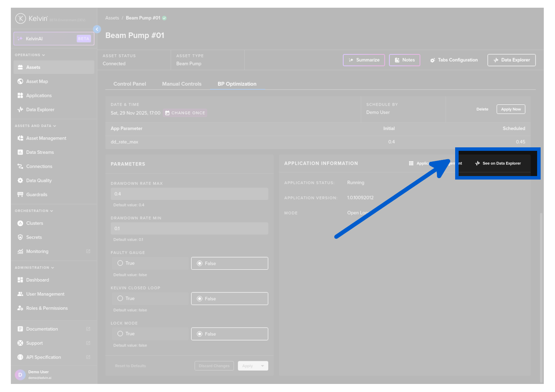
Task: Open Data Explorer from sidebar icon
Action: [x=20, y=110]
